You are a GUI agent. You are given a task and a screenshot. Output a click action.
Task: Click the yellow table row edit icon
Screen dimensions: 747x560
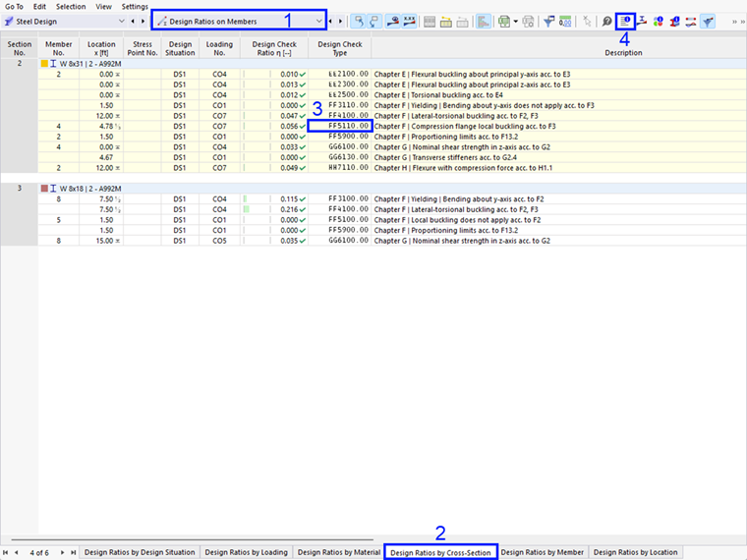pos(446,22)
